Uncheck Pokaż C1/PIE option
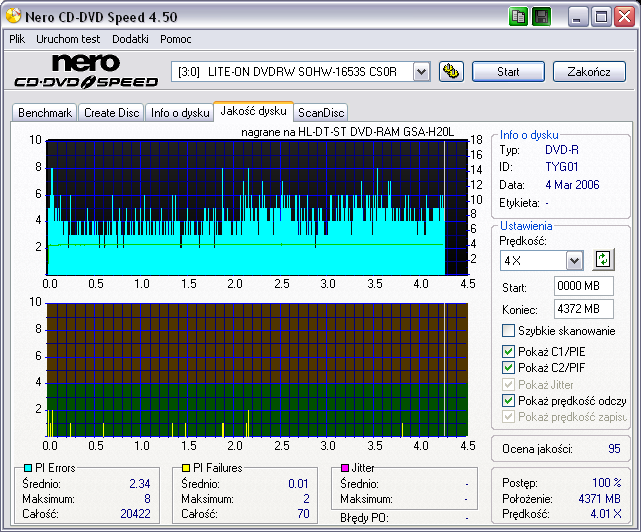Image resolution: width=641 pixels, height=532 pixels. point(508,352)
